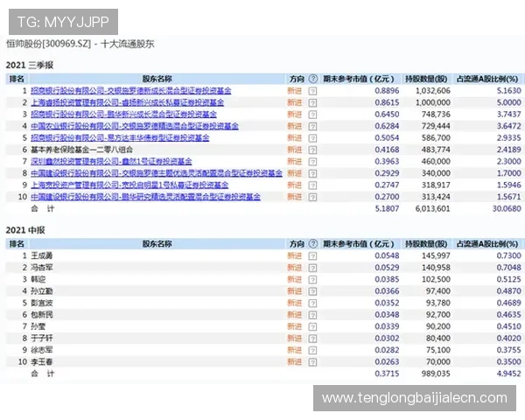
Task: Open rank 4 link 中国农业银行-交银施罗德精选混合型基金
Action: [x=135, y=126]
